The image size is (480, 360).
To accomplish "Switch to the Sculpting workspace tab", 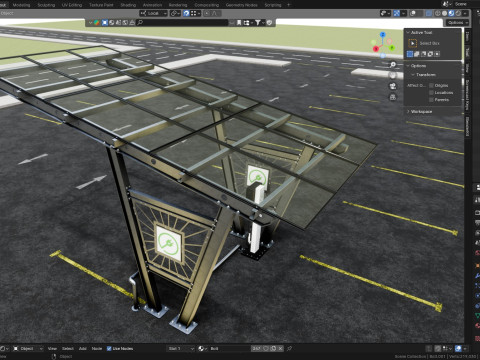I will [46, 5].
